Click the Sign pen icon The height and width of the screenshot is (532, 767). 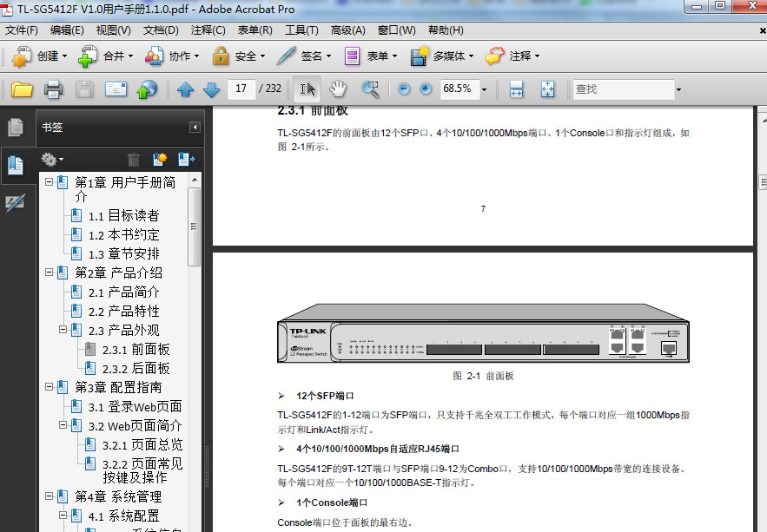click(x=286, y=56)
